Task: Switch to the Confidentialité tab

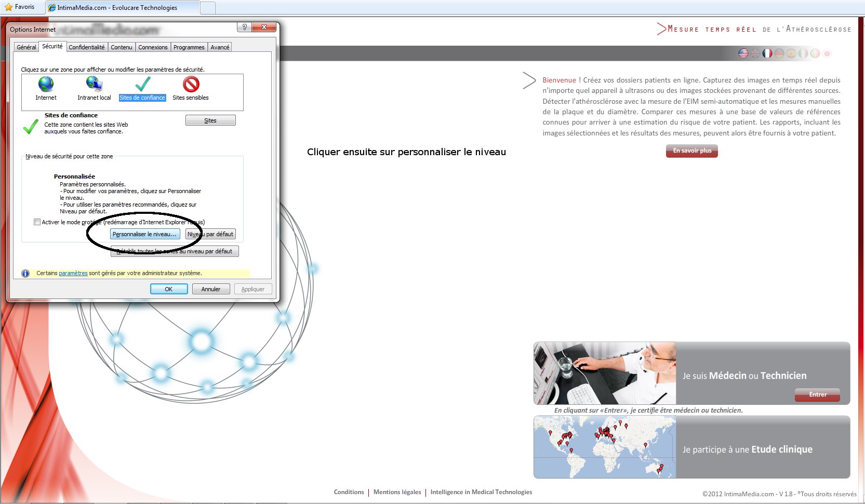Action: (86, 47)
